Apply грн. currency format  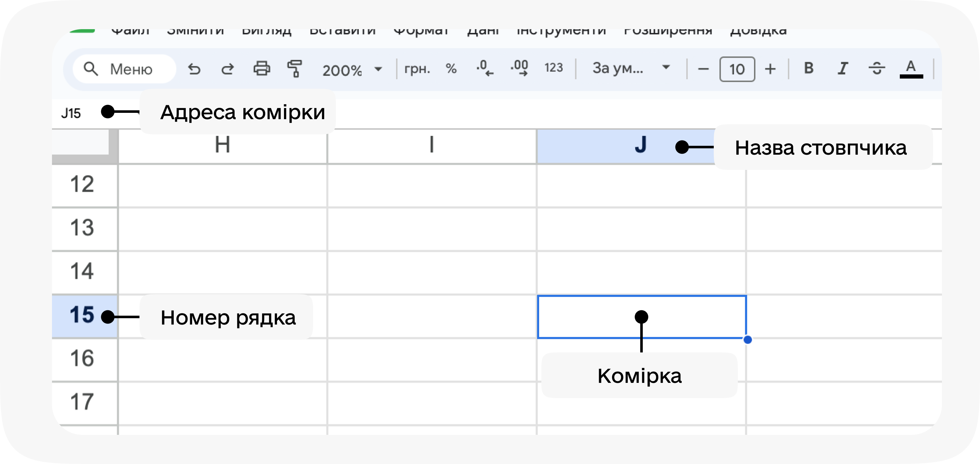click(x=417, y=69)
